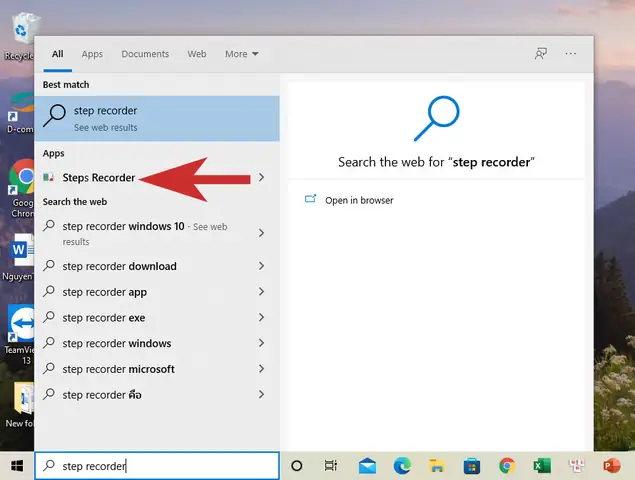Image resolution: width=635 pixels, height=480 pixels.
Task: Click the taskbar search input field
Action: [157, 466]
